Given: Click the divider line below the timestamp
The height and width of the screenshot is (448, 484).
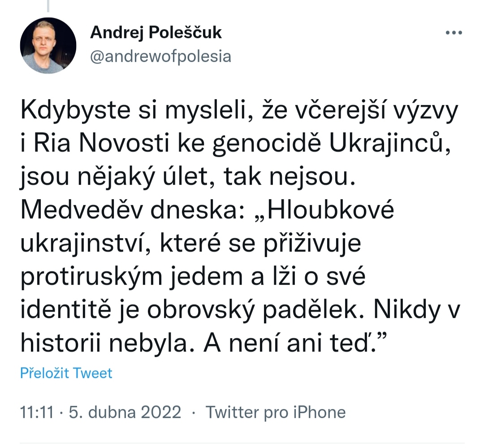Looking at the screenshot, I should point(242,443).
